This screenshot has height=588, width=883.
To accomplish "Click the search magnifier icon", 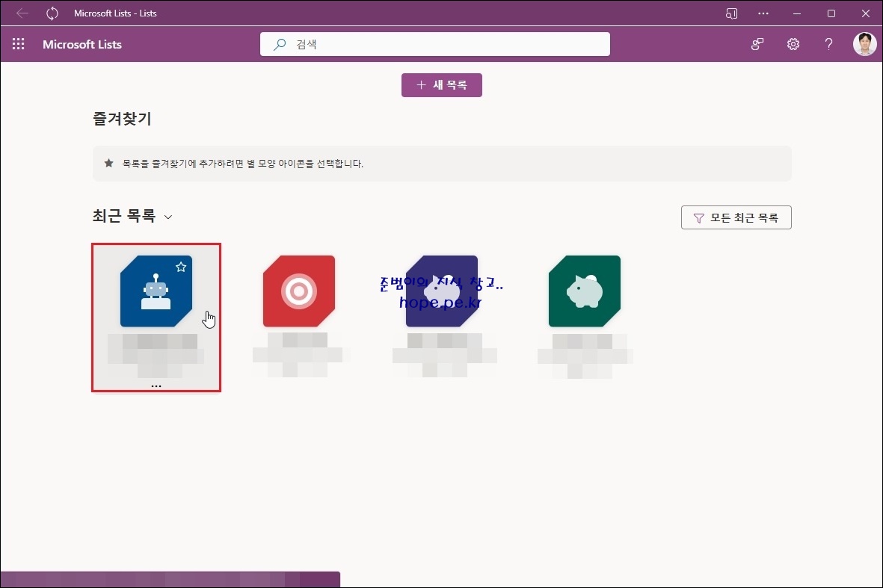I will pyautogui.click(x=280, y=44).
